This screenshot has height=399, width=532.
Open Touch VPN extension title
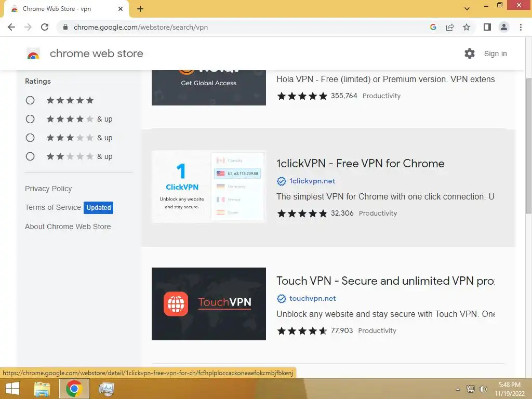click(385, 281)
